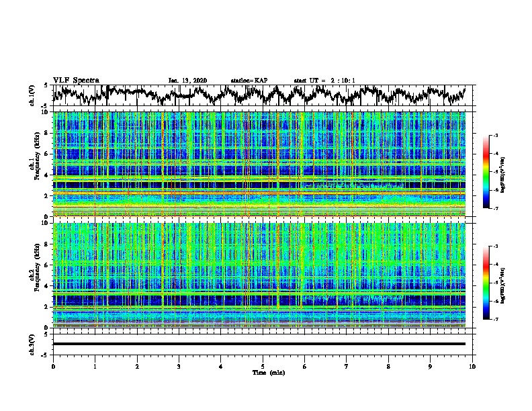Click the "1" tick on the time axis
532x411 pixels.
click(x=95, y=367)
